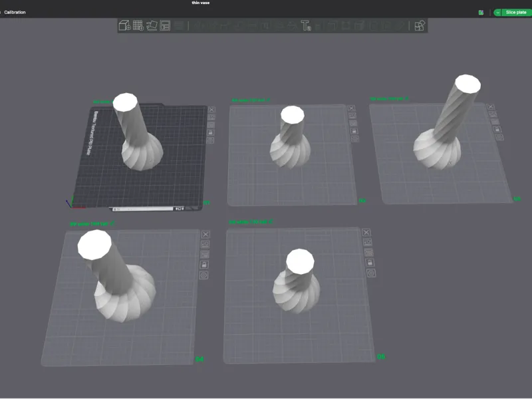Screen dimensions: 532x399
Task: Click the thin vase project title
Action: (201, 3)
